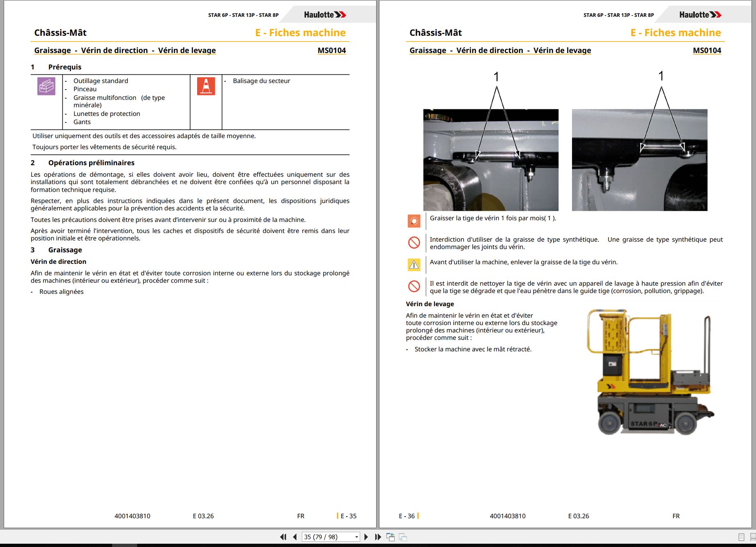Screen dimensions: 756x547
Task: Click the next view navigation icon
Action: [x=403, y=537]
